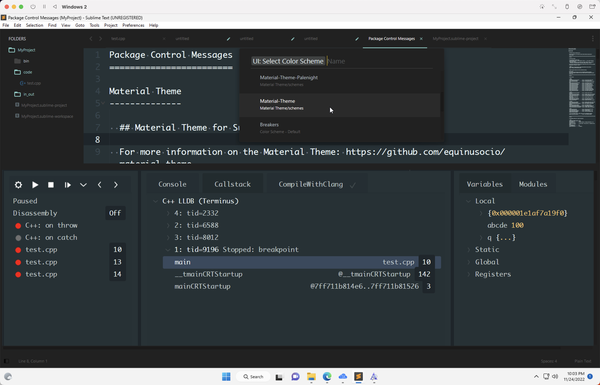Image resolution: width=600 pixels, height=385 pixels.
Task: Choose Material-Theme color scheme
Action: (x=340, y=104)
